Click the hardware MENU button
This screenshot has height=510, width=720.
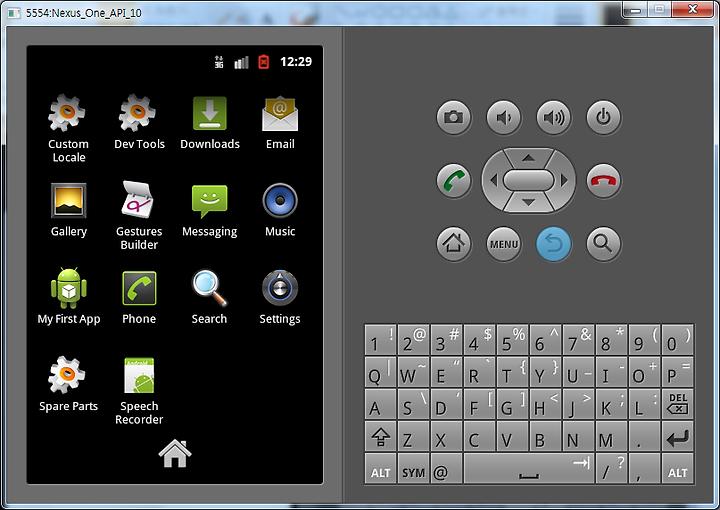point(504,244)
